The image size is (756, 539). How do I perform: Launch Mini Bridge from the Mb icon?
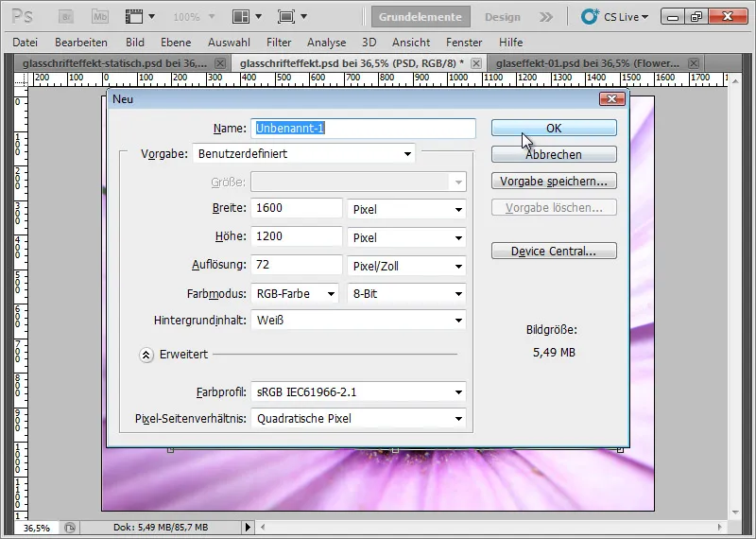tap(100, 17)
